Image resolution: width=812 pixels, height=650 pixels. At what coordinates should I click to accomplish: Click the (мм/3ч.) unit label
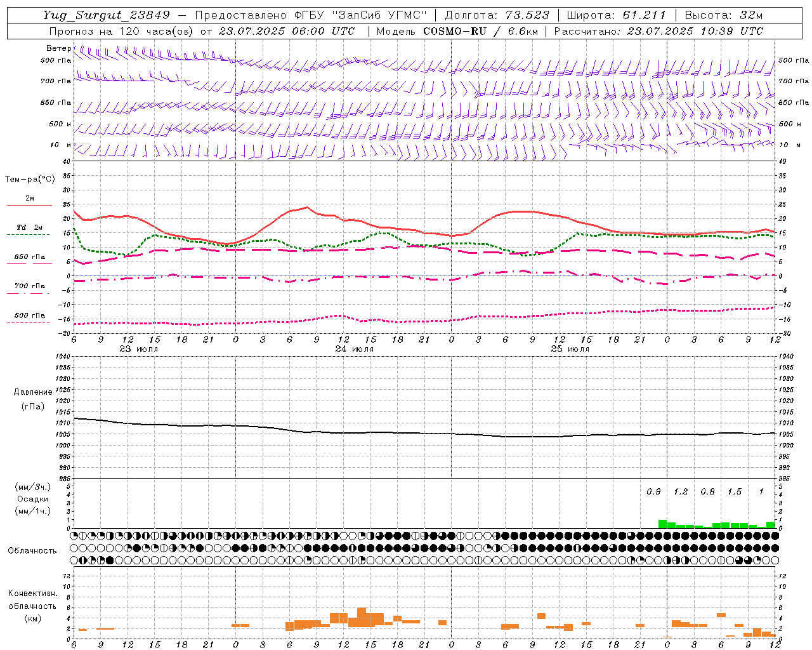[x=32, y=487]
